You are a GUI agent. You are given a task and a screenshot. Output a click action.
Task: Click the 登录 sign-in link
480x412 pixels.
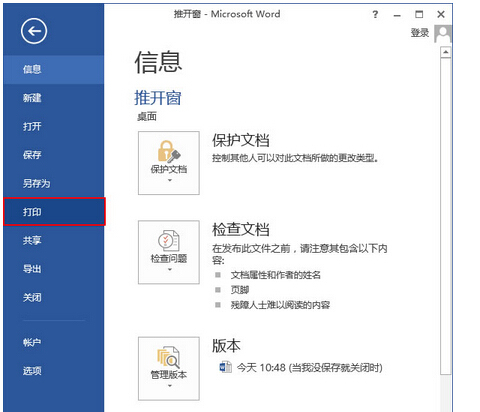coord(420,33)
